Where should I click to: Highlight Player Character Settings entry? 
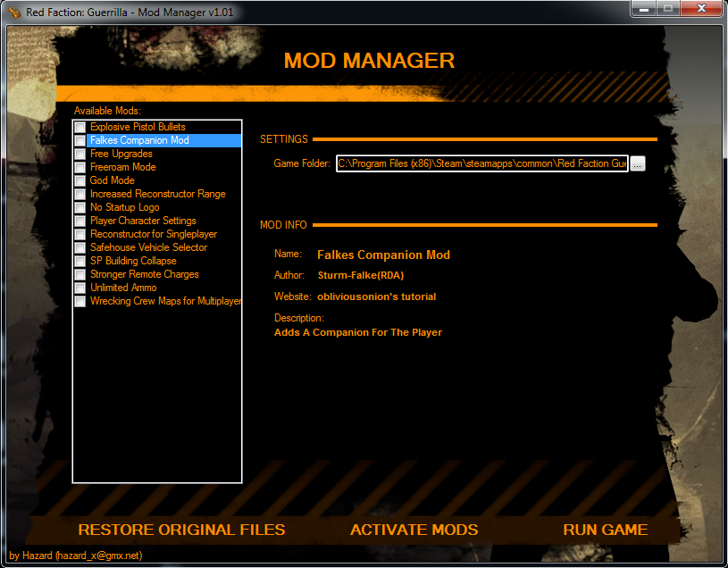click(143, 221)
